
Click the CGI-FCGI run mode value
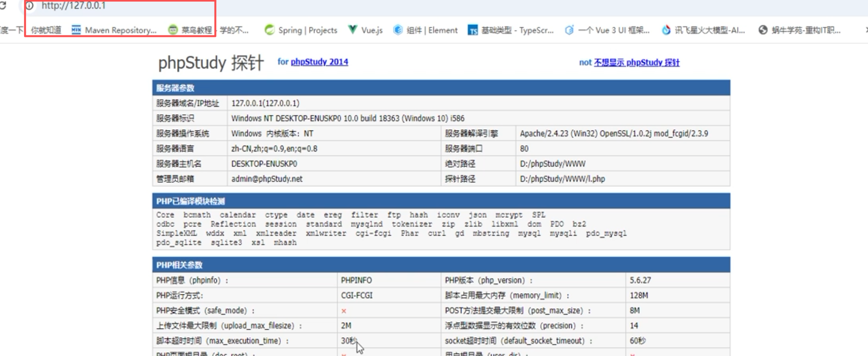click(356, 295)
